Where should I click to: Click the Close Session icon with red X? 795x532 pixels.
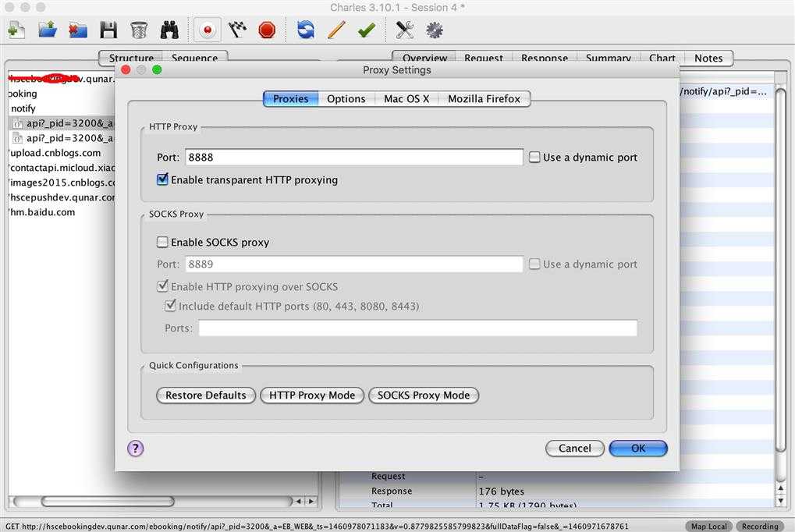click(77, 30)
